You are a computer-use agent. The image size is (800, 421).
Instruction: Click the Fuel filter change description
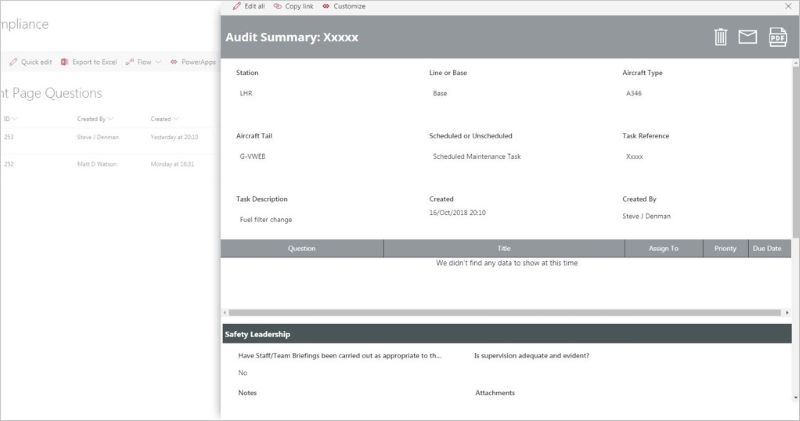pos(266,219)
